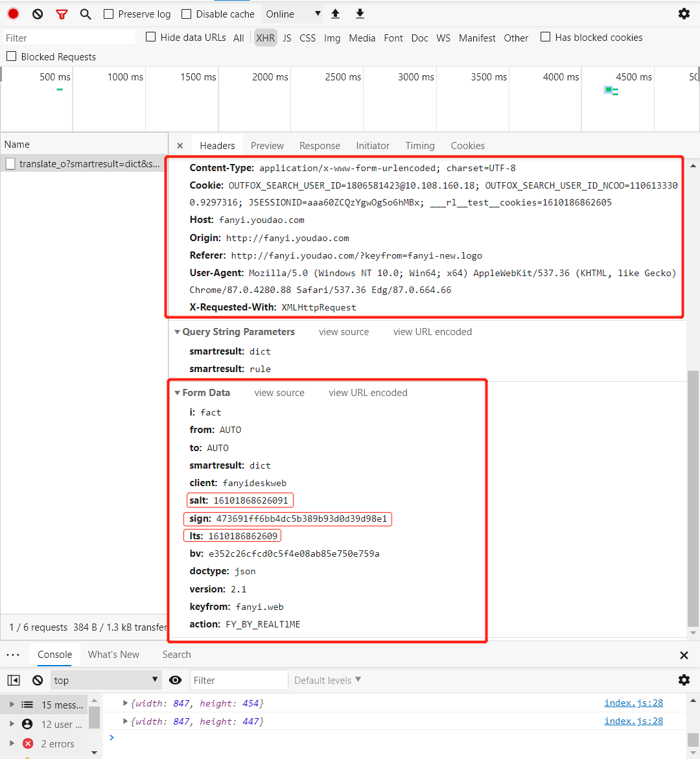Select the translate_o request row
The image size is (700, 759).
(84, 164)
